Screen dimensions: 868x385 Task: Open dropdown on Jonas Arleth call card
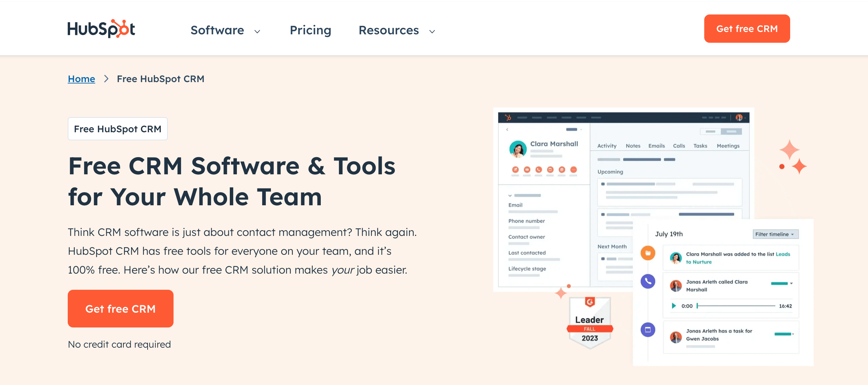click(791, 283)
